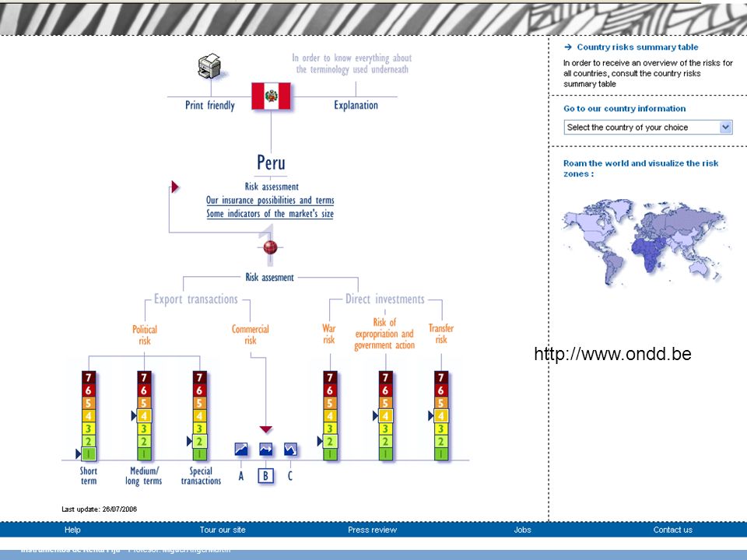Click the Export transactions heading
This screenshot has height=560, width=747.
196,299
